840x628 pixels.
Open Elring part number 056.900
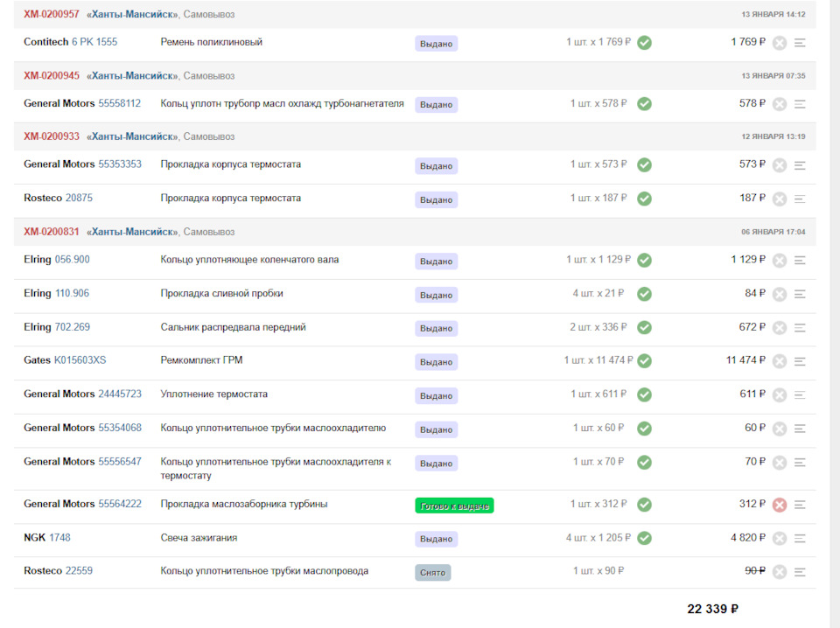point(73,260)
